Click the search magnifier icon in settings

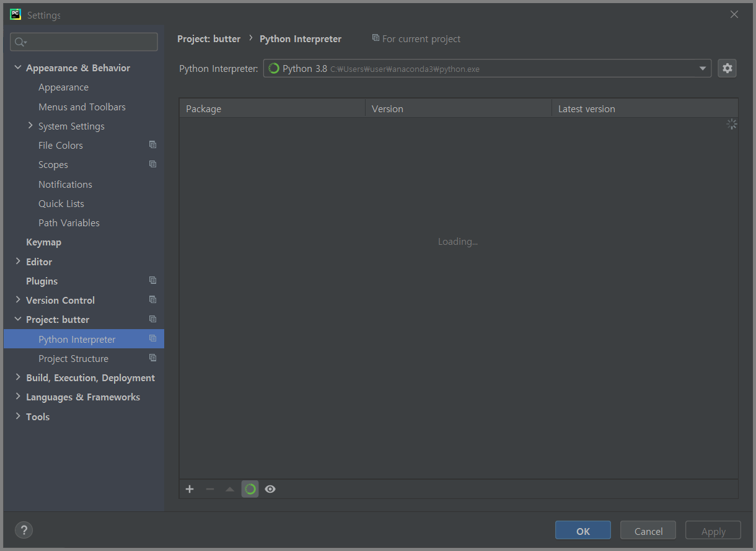(x=20, y=42)
